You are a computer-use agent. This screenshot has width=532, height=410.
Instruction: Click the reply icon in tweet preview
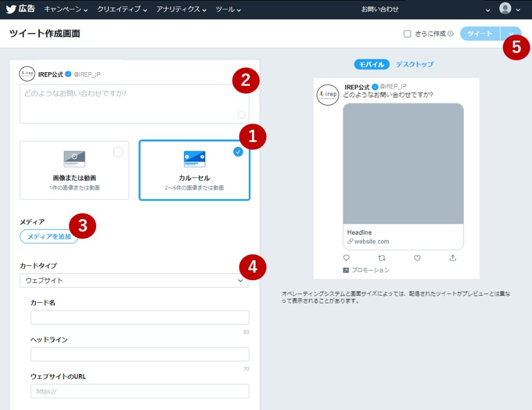[346, 258]
